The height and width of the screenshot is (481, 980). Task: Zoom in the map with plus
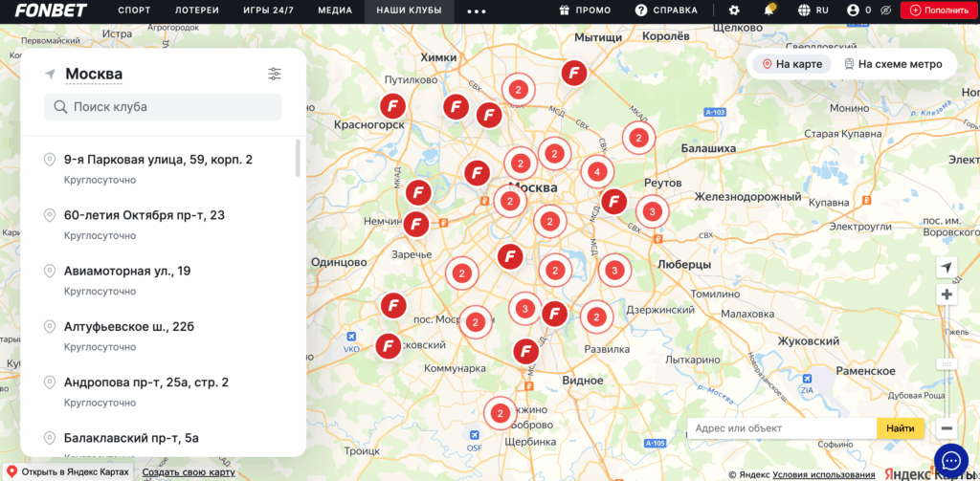pos(947,295)
